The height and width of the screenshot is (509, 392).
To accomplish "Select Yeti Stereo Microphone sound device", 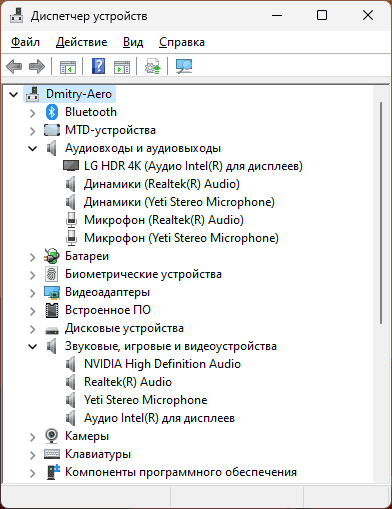I will (145, 400).
